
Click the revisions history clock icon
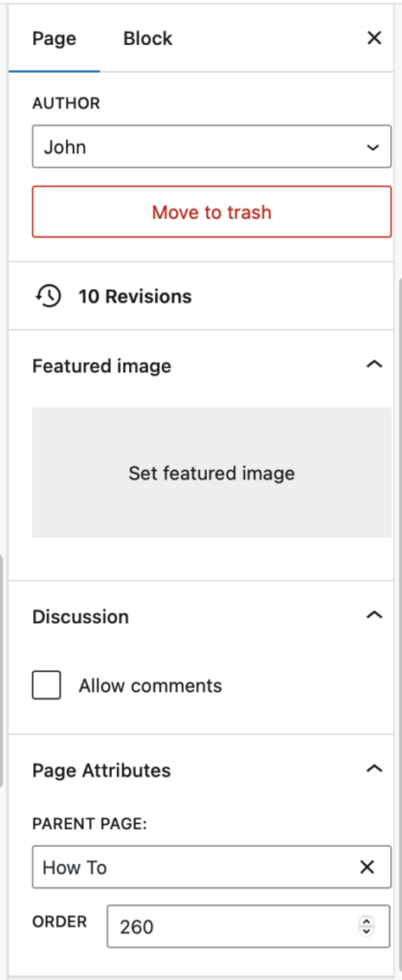pos(48,296)
